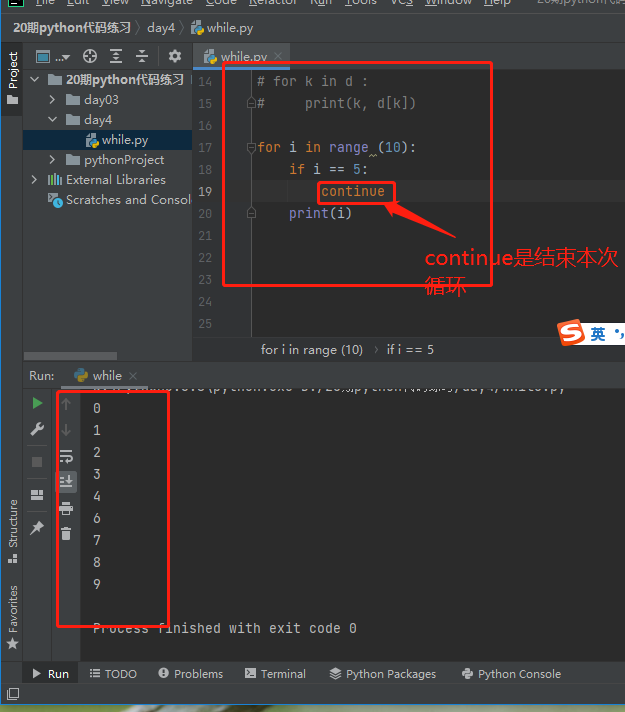
Task: Open the Structure side tool window
Action: [13, 531]
